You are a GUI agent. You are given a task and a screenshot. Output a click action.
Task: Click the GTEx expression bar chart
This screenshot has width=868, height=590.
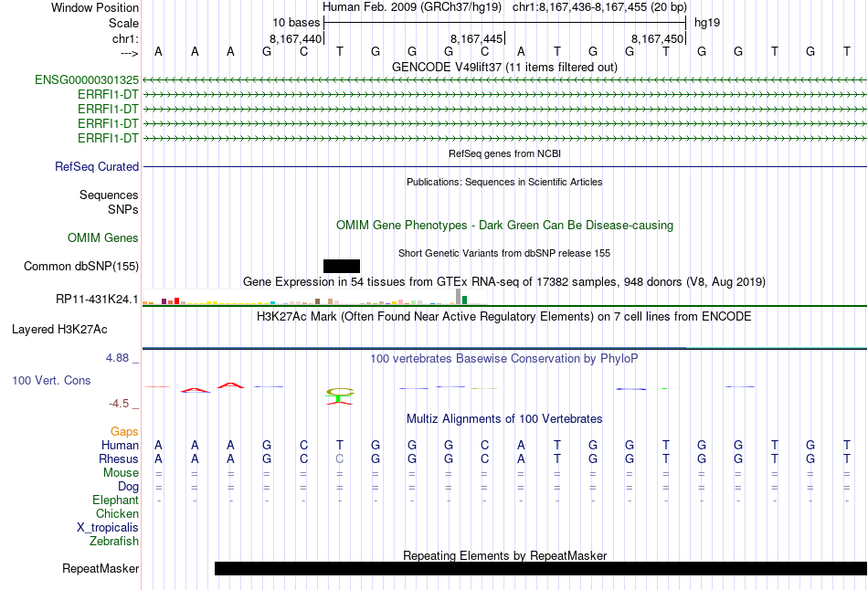tap(315, 297)
